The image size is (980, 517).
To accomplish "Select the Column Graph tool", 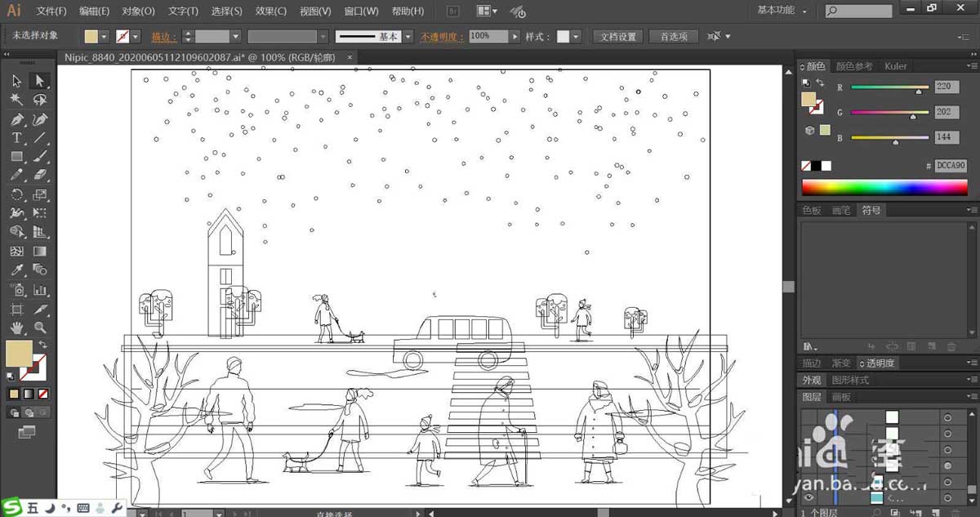I will 39,289.
